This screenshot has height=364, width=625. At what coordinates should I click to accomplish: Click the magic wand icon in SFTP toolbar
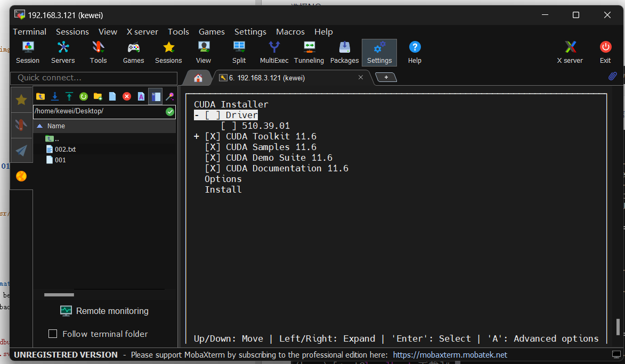coord(170,96)
